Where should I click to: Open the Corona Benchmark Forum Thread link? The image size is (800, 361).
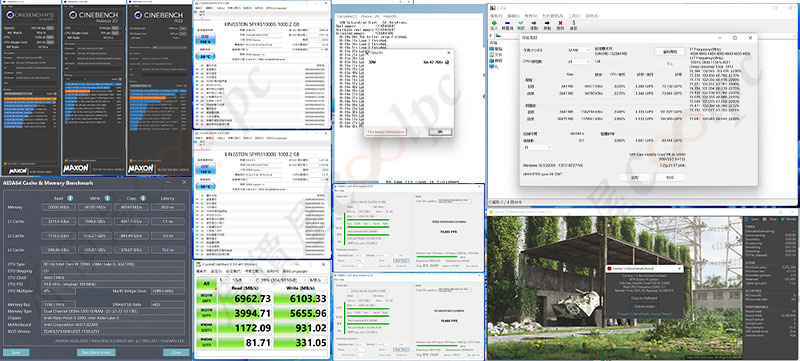(x=643, y=314)
